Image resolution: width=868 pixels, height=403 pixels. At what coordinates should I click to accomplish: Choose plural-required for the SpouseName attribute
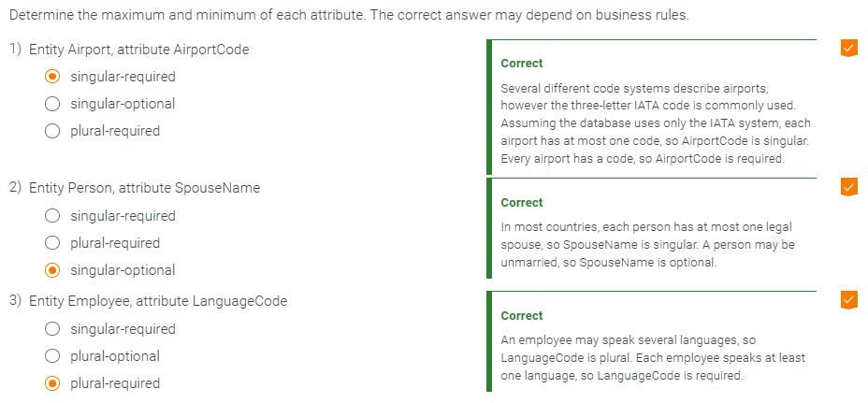pyautogui.click(x=53, y=243)
